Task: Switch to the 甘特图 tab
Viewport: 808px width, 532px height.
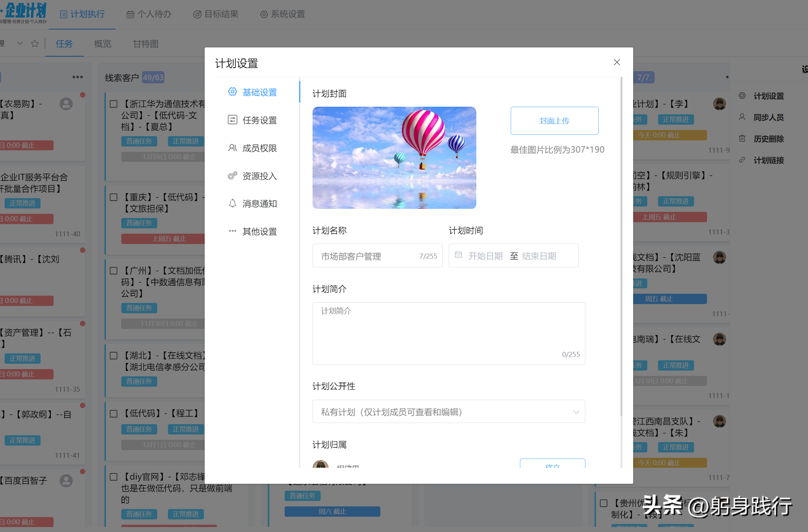Action: pos(145,44)
